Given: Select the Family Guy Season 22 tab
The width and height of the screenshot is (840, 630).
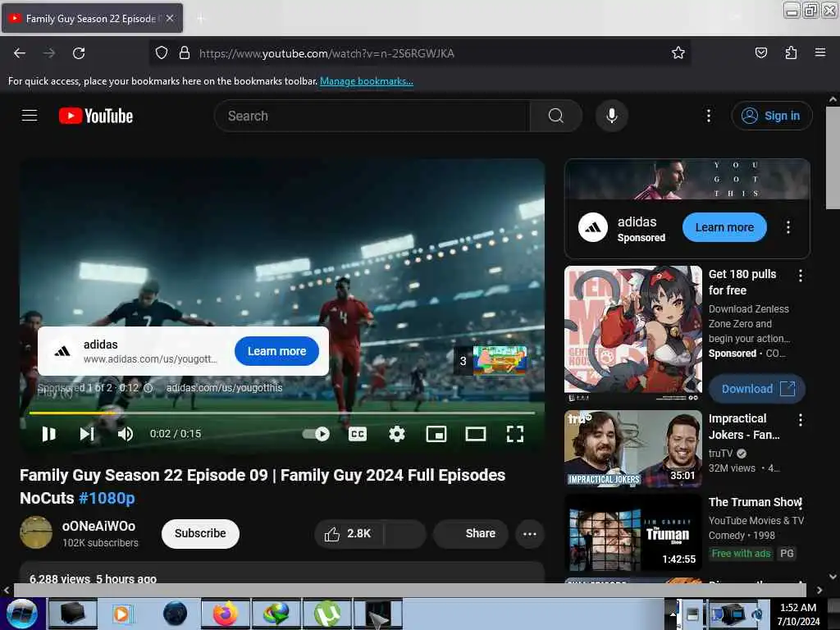Looking at the screenshot, I should pos(92,19).
